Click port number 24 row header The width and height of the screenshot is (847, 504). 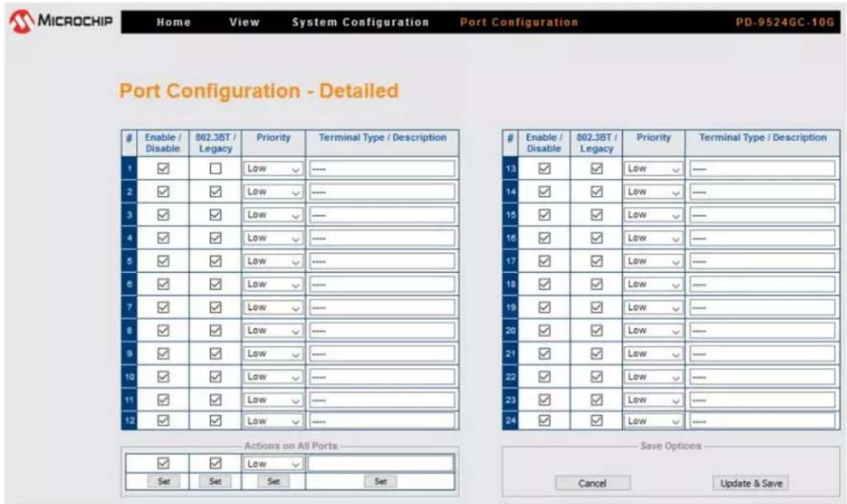pos(510,420)
